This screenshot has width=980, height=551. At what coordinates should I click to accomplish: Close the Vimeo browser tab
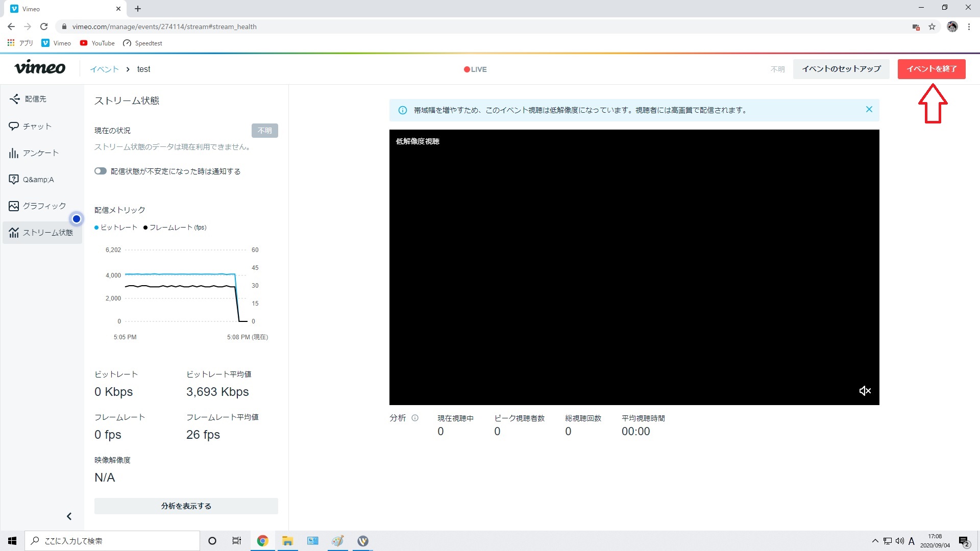[x=118, y=9]
